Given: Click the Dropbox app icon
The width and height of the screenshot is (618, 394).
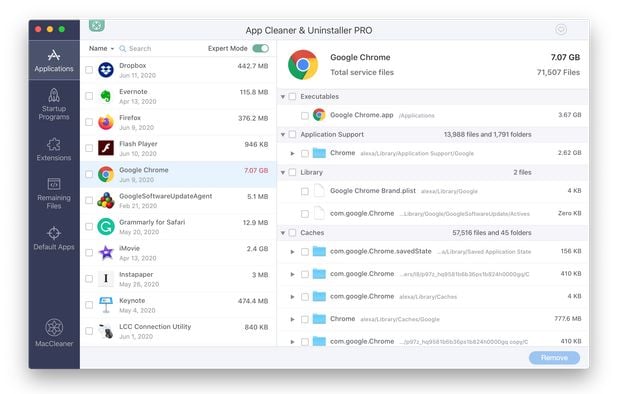Looking at the screenshot, I should tap(106, 70).
